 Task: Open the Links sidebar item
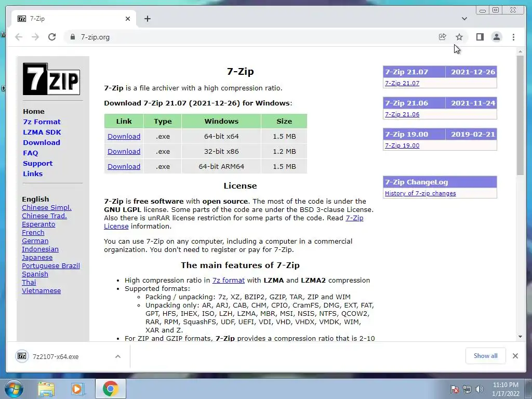tap(33, 174)
